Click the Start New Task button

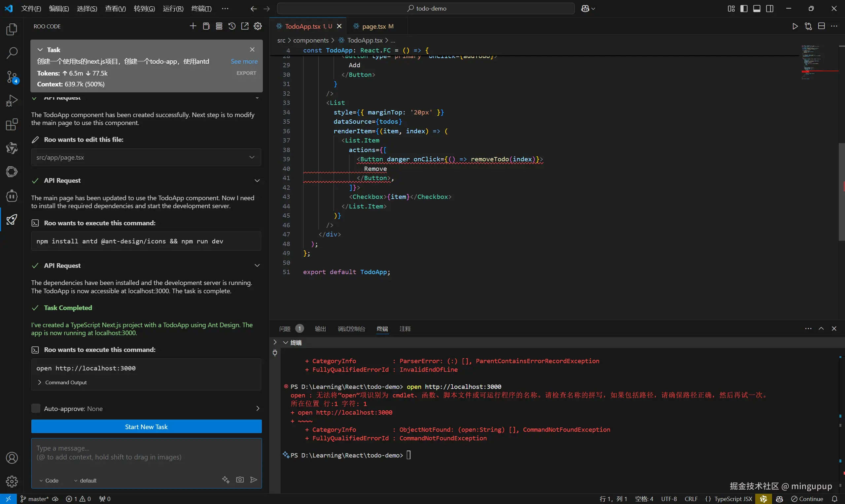pos(146,426)
